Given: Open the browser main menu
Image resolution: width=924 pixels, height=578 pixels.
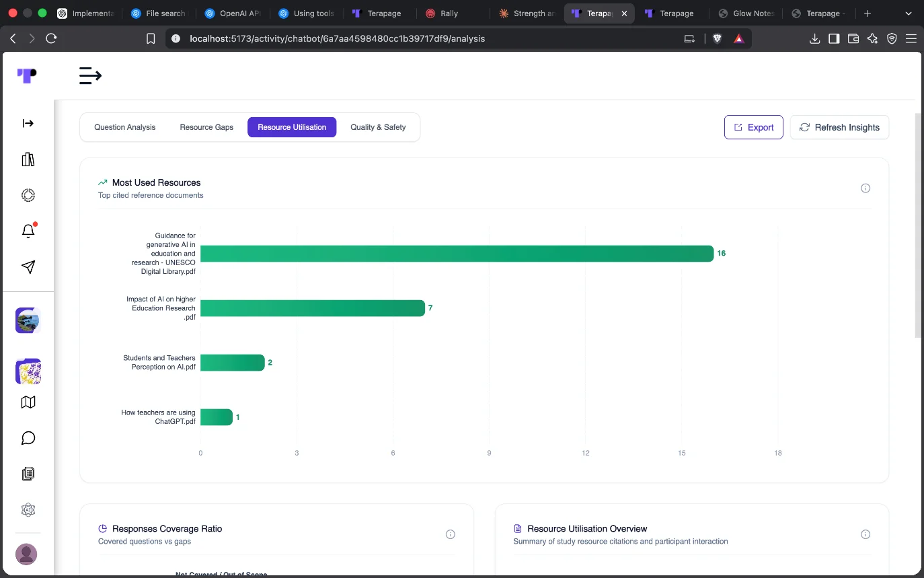Looking at the screenshot, I should coord(911,38).
